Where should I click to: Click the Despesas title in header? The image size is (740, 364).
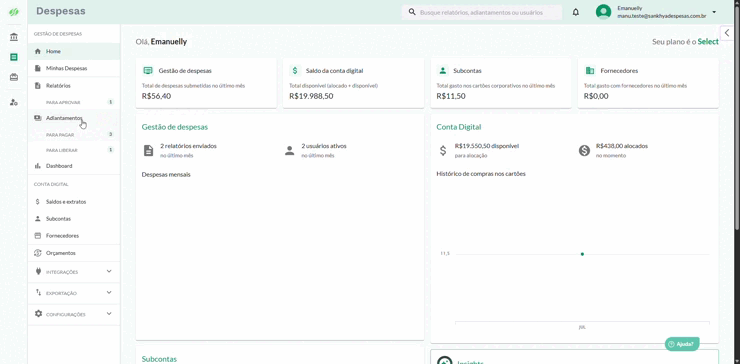pos(61,11)
